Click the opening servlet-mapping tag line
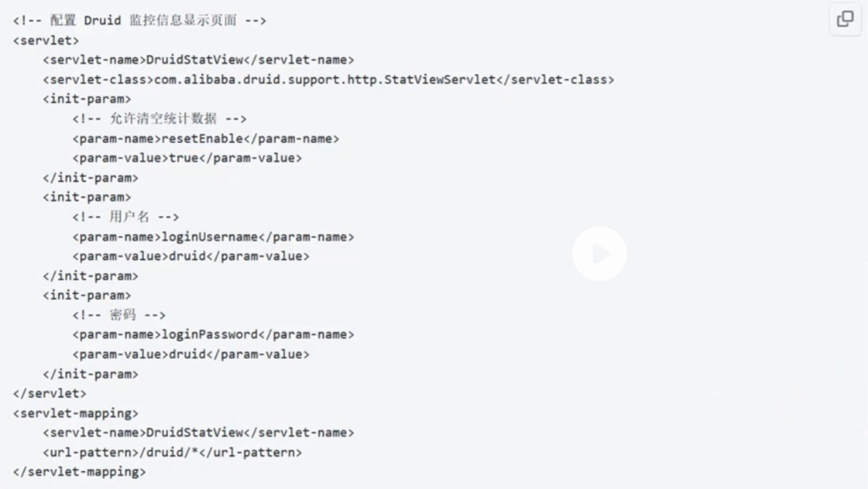The width and height of the screenshot is (868, 489). tap(76, 413)
